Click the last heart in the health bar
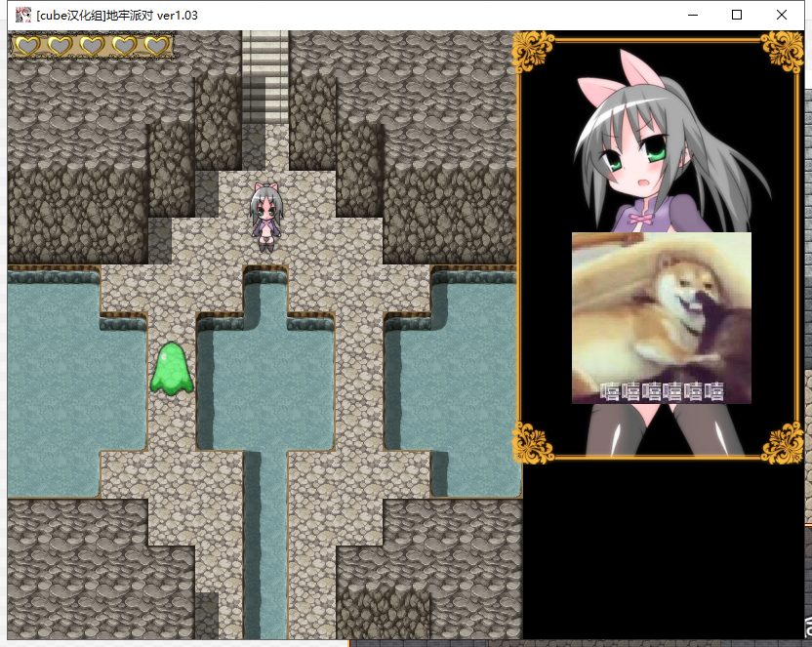 pos(156,45)
